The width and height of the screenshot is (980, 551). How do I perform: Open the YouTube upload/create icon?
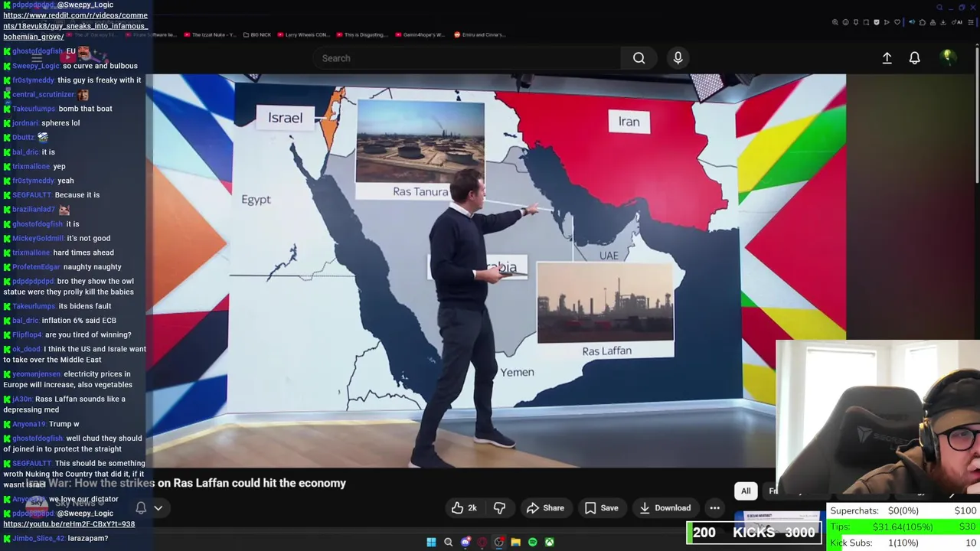pyautogui.click(x=887, y=58)
